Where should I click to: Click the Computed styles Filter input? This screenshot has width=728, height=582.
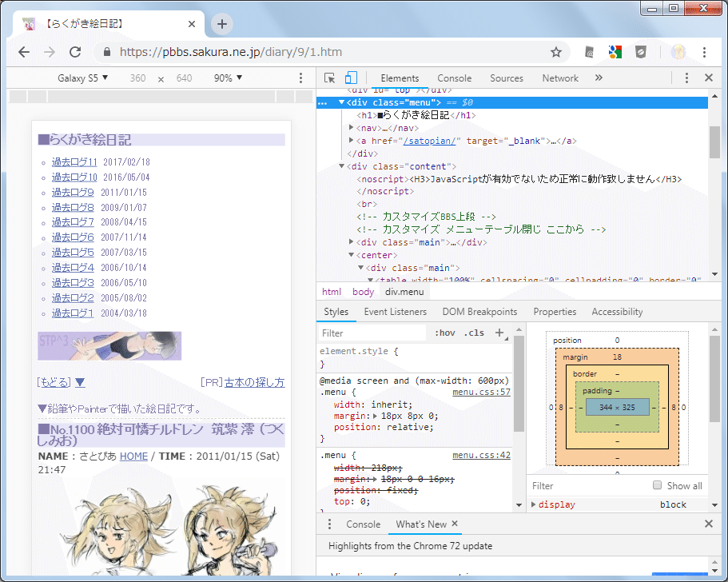pos(588,486)
